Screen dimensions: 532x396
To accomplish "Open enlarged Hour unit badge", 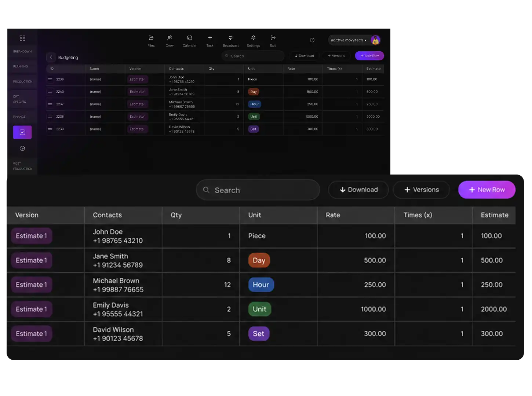I will pyautogui.click(x=261, y=285).
